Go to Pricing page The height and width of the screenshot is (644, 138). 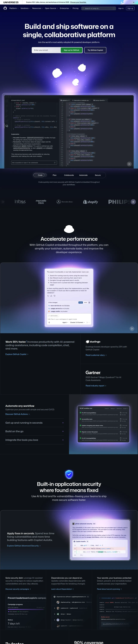pyautogui.click(x=75, y=8)
